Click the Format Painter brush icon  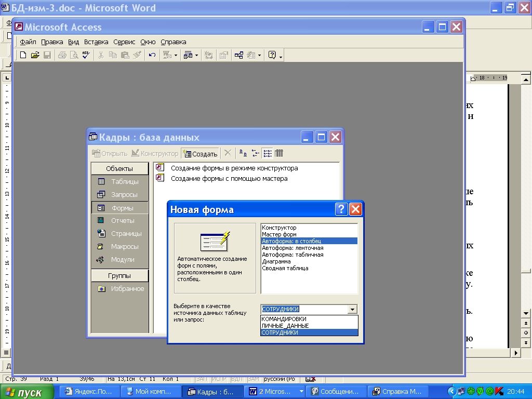(x=137, y=55)
